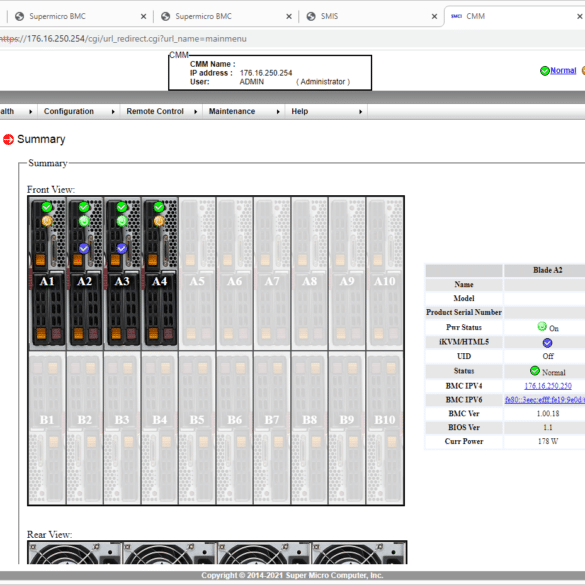This screenshot has height=585, width=585.
Task: Expand the Remote Control menu arrow
Action: (x=195, y=112)
